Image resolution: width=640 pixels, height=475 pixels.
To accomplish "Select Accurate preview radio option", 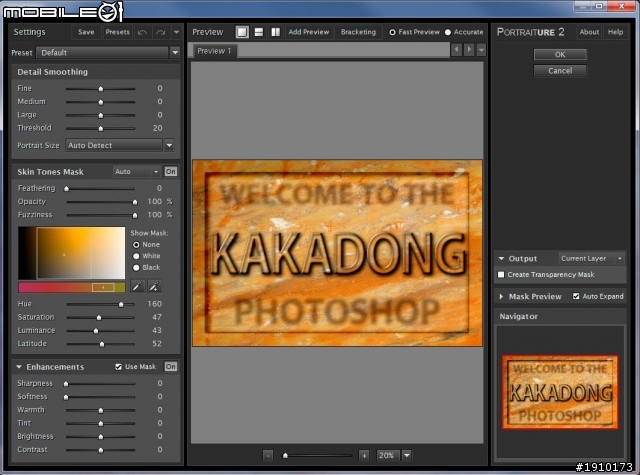I will pyautogui.click(x=448, y=32).
